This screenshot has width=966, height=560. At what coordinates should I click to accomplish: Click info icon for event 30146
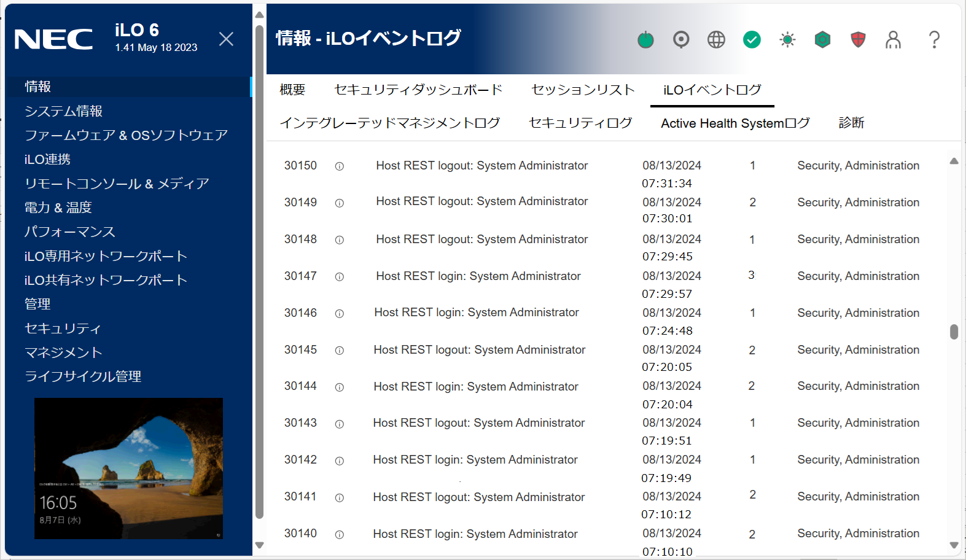pyautogui.click(x=339, y=314)
